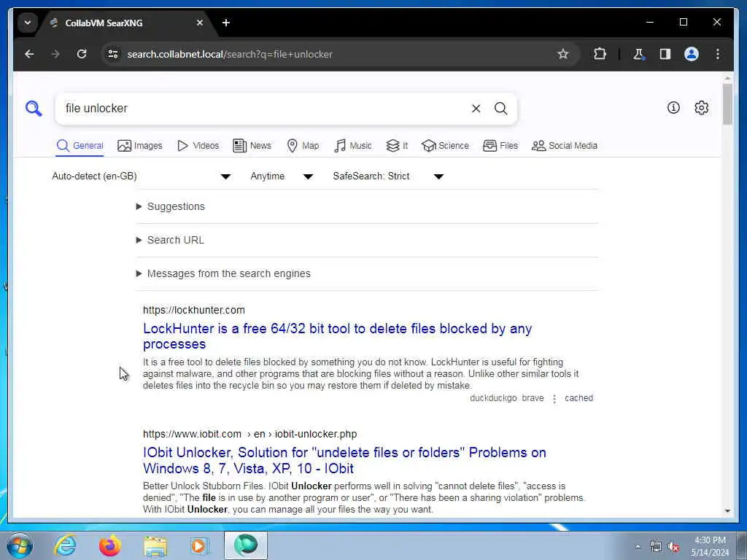Click the network tray icon
Viewport: 747px width, 560px height.
656,547
